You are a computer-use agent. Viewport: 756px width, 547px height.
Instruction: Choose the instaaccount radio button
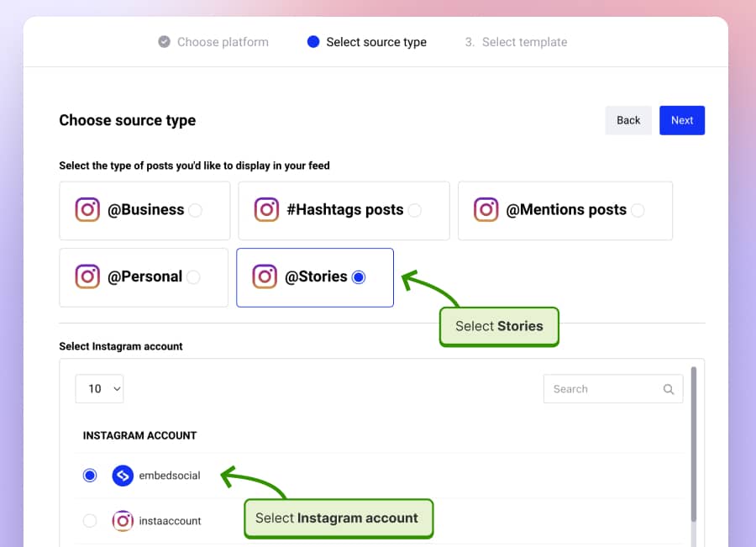pyautogui.click(x=90, y=521)
